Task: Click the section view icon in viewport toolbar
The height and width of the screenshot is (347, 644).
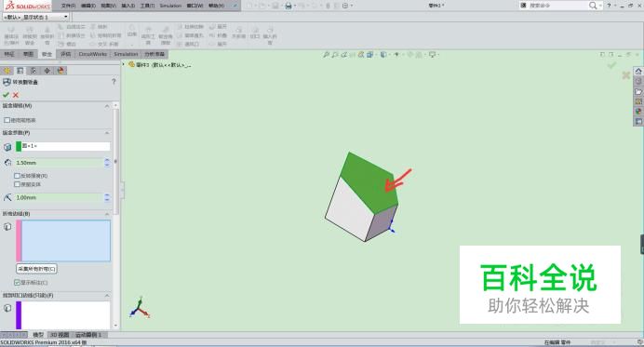Action: pyautogui.click(x=361, y=54)
